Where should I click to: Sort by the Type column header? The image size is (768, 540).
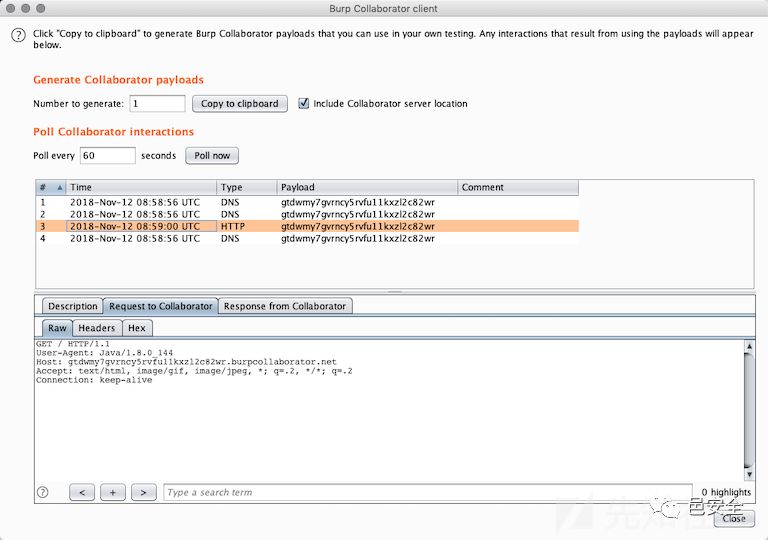(x=246, y=187)
